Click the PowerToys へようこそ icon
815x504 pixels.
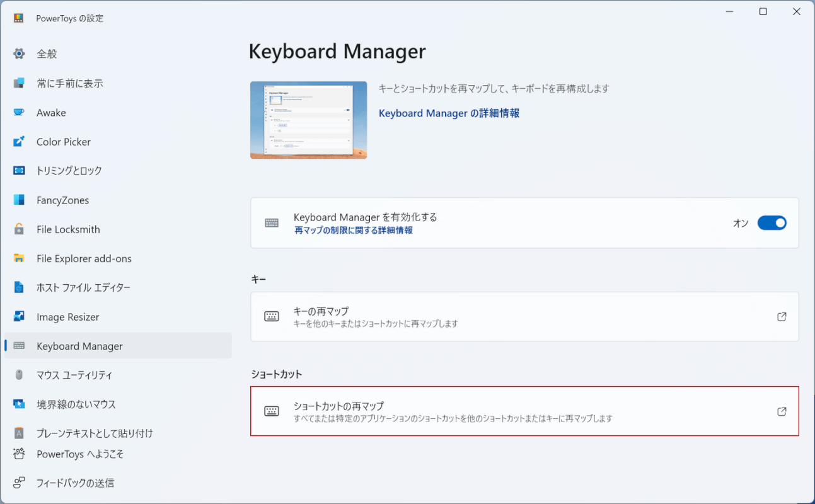(x=19, y=454)
